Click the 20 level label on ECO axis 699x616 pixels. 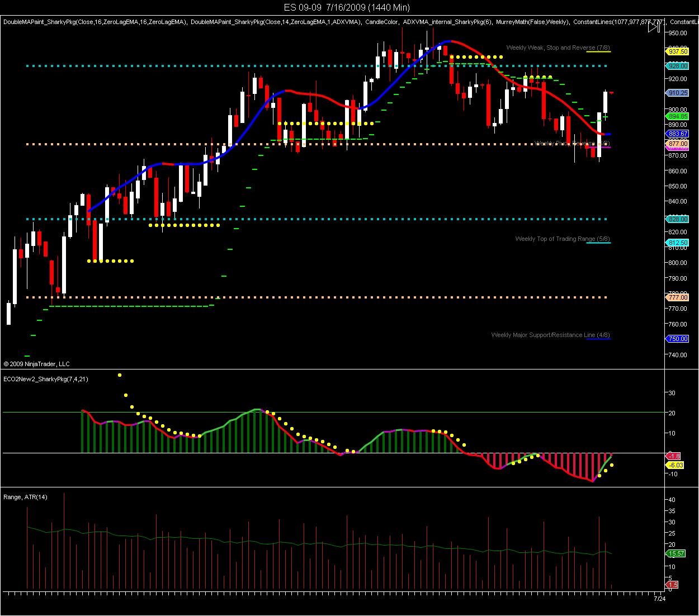tap(672, 413)
